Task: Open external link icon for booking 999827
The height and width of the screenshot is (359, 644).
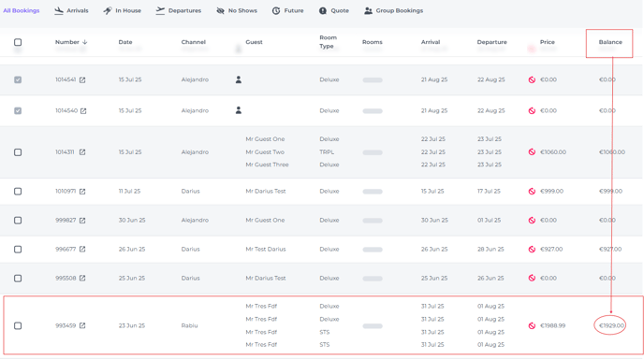Action: click(82, 221)
